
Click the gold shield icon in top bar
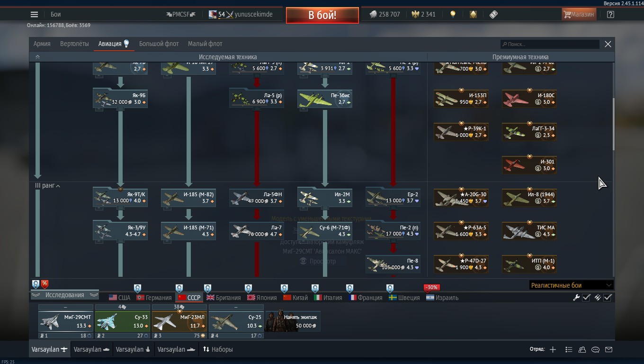pyautogui.click(x=473, y=14)
